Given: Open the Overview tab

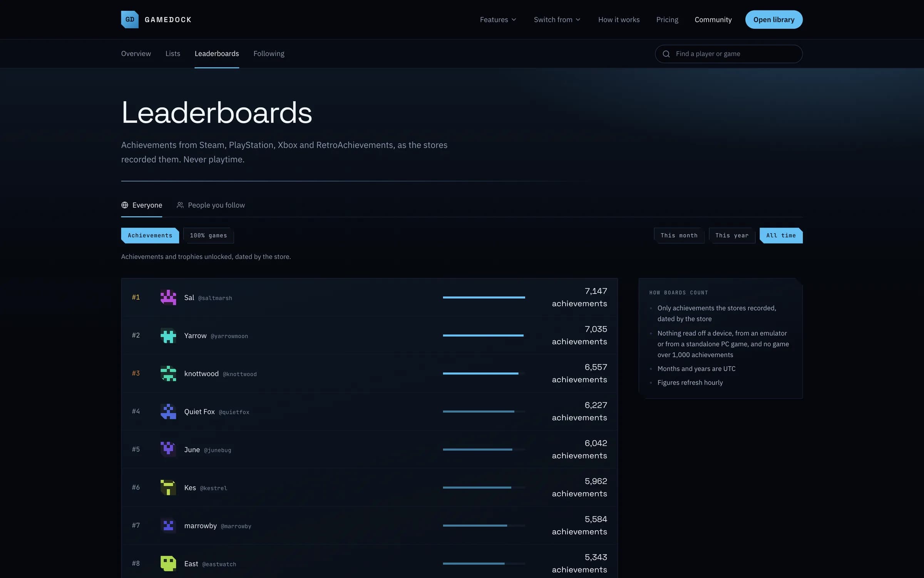Looking at the screenshot, I should pyautogui.click(x=136, y=54).
